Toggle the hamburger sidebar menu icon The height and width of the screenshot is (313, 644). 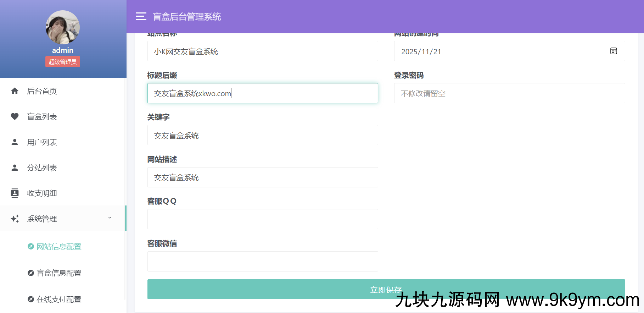[141, 16]
